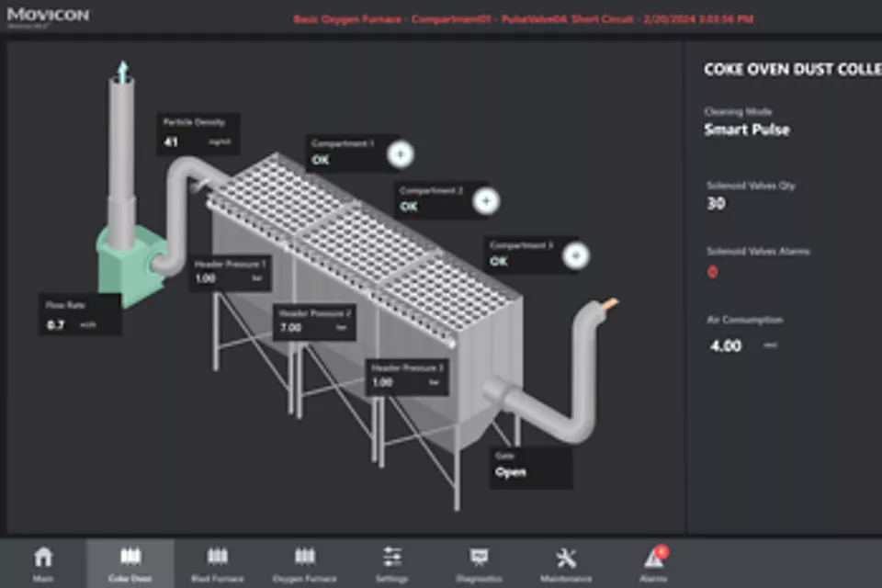The image size is (882, 588).
Task: Select the Particle Density value field
Action: (197, 135)
